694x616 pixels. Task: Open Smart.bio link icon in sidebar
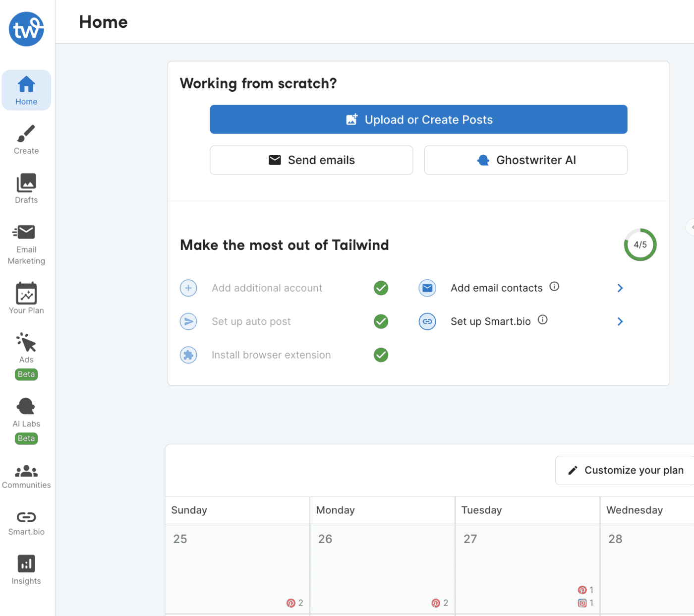tap(26, 518)
